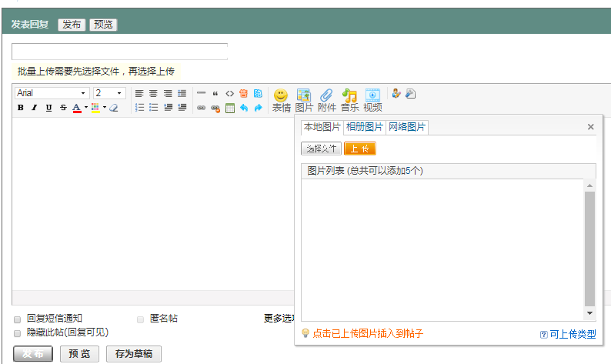This screenshot has width=611, height=364.
Task: Click the 选择文件 choose file button
Action: click(x=321, y=149)
